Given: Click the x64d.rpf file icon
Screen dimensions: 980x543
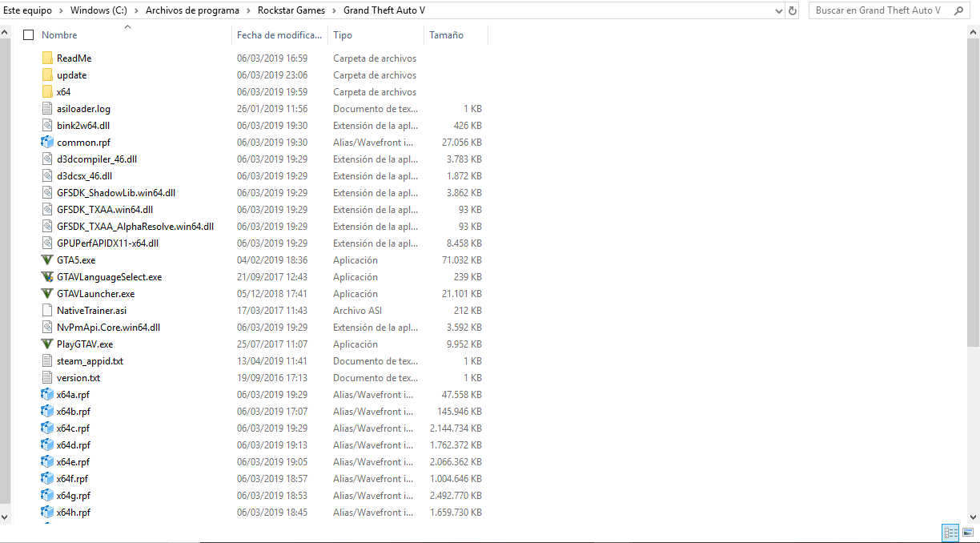Looking at the screenshot, I should click(x=47, y=445).
